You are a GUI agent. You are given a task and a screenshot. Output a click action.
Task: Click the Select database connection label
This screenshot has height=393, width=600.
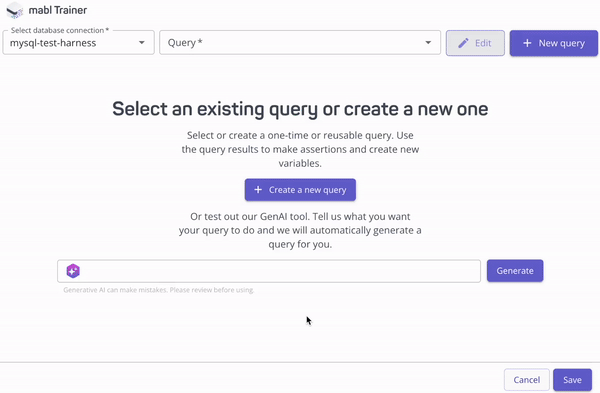tap(60, 30)
